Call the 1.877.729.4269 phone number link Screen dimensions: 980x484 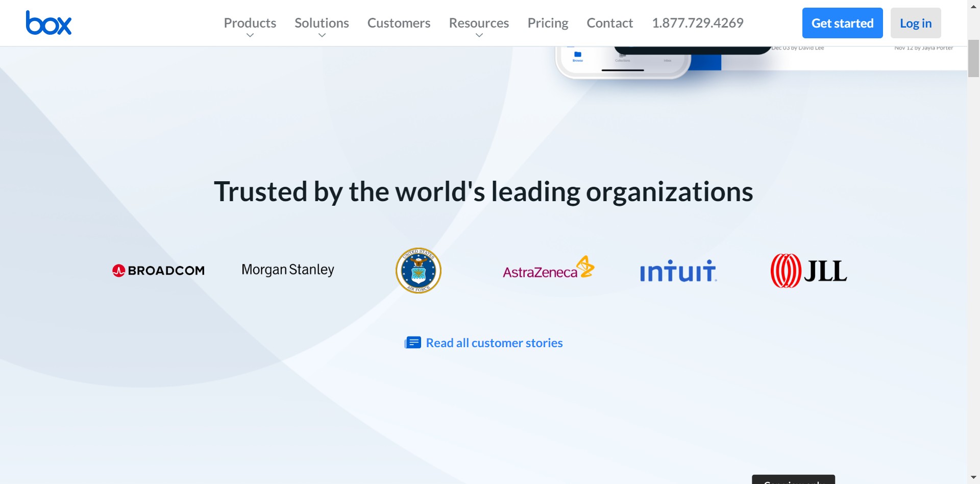click(x=697, y=23)
